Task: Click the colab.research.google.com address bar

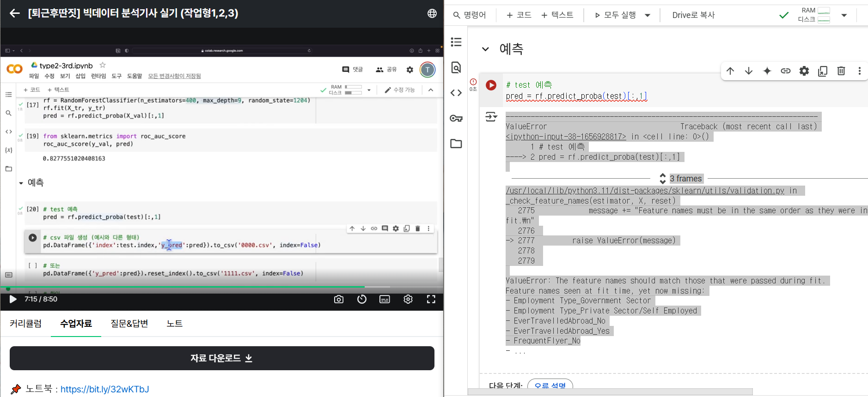Action: coord(223,51)
